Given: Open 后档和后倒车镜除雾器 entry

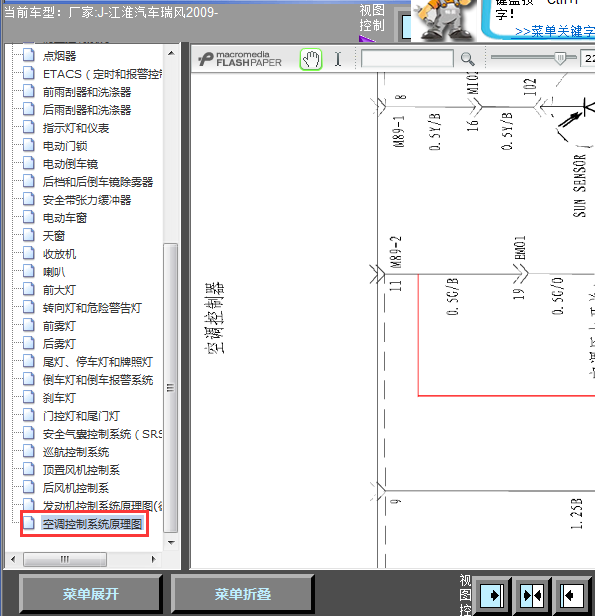Looking at the screenshot, I should [x=98, y=182].
